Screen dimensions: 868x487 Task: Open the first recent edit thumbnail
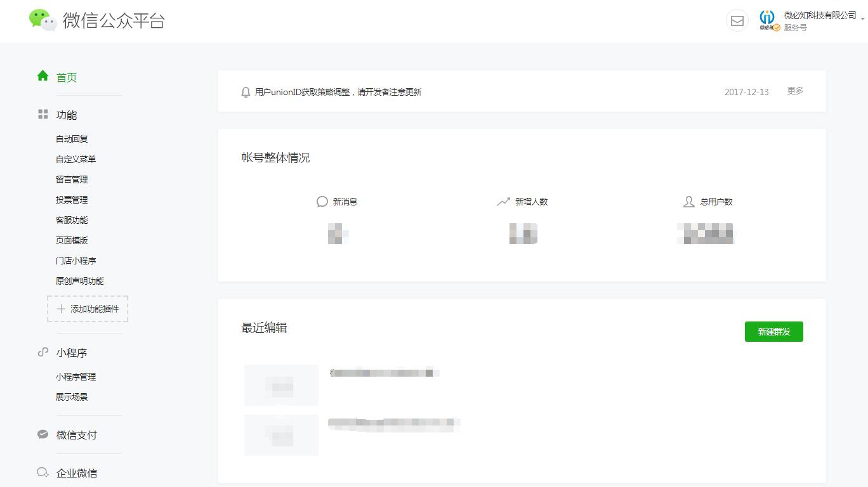coord(281,385)
